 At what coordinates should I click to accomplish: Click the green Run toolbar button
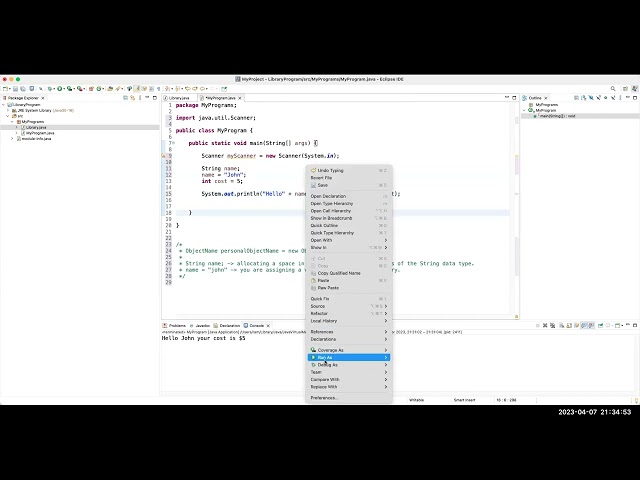(60, 89)
